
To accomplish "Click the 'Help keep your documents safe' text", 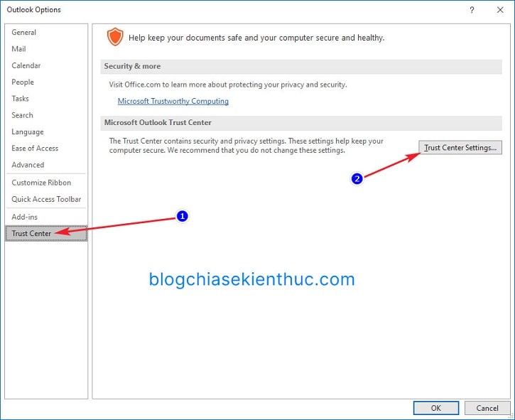I will coord(256,38).
